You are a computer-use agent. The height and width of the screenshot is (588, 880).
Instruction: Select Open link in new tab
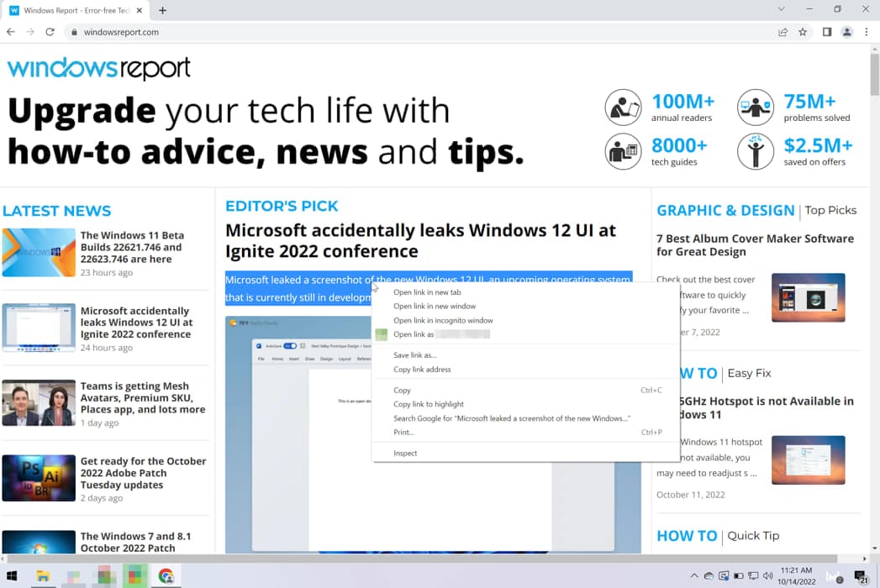(526, 292)
